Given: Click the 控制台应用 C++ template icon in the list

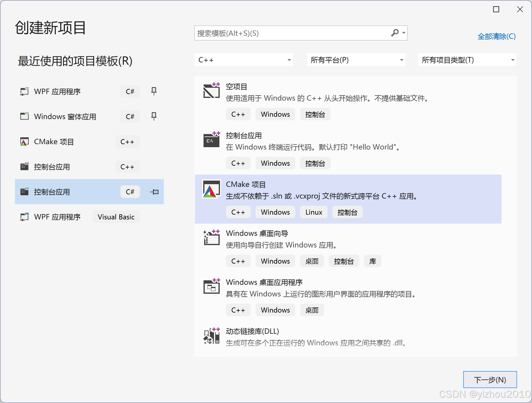Looking at the screenshot, I should coord(212,139).
